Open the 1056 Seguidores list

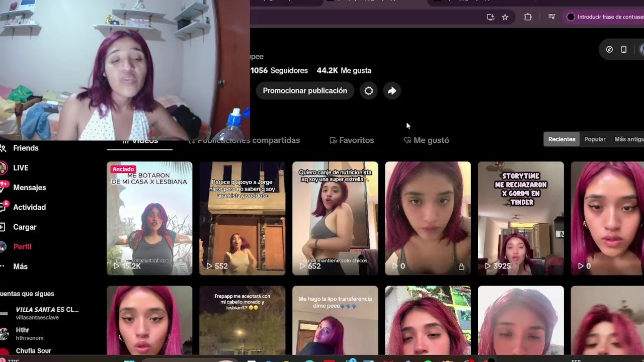pos(279,70)
